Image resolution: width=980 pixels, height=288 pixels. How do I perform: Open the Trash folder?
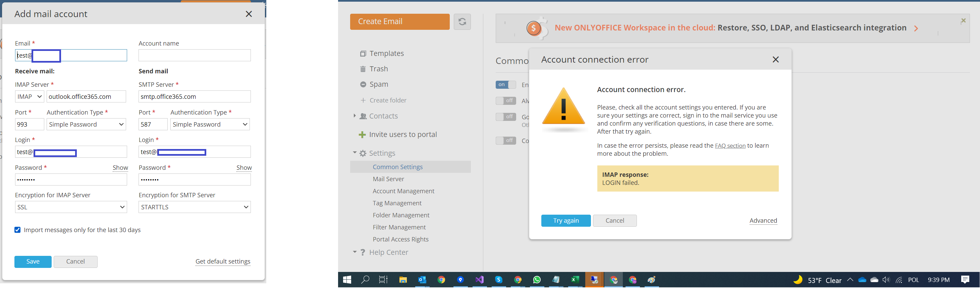coord(379,69)
